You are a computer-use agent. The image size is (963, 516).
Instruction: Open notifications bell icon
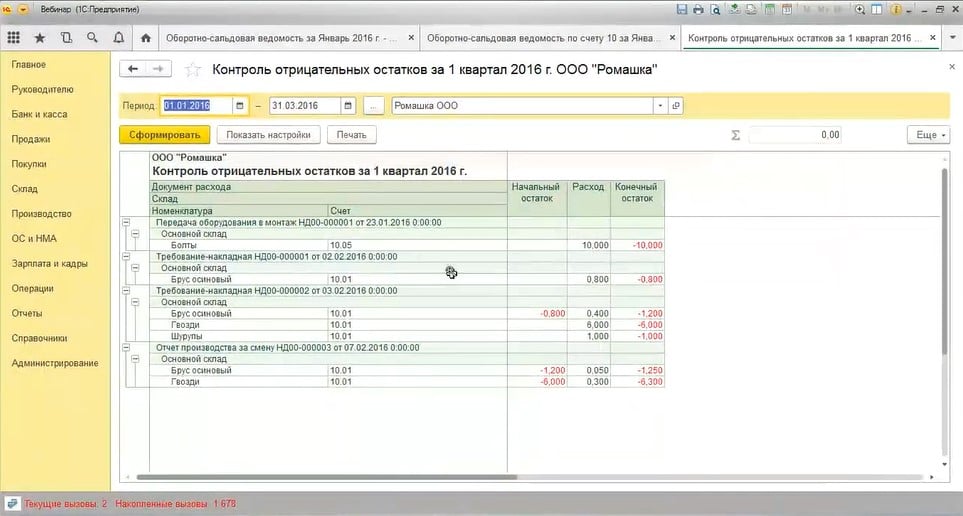point(118,38)
